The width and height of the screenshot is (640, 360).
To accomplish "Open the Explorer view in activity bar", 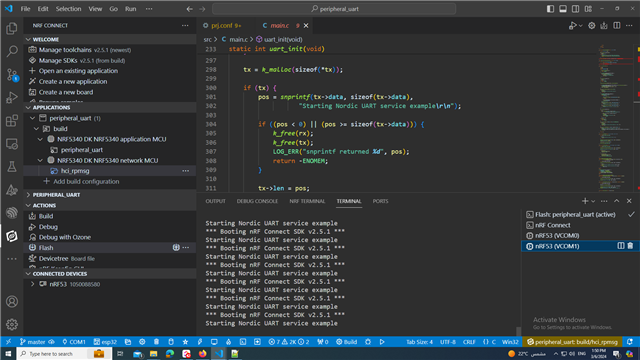I will tap(12, 28).
